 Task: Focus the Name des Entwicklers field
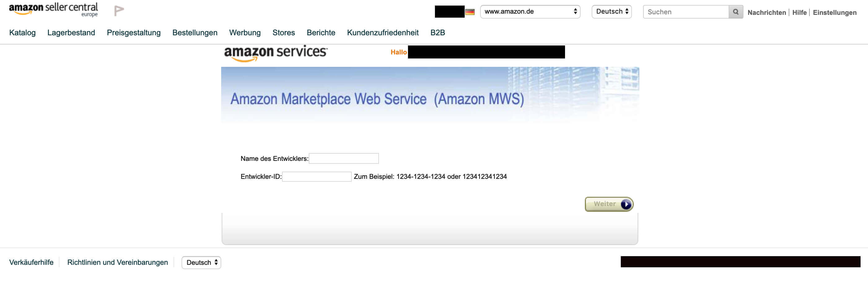point(344,158)
